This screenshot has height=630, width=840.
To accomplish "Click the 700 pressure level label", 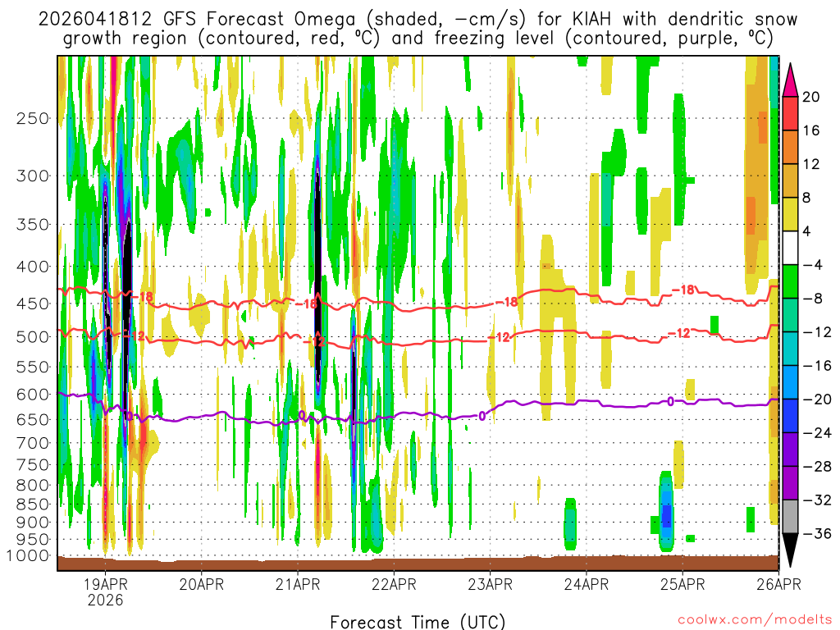I will [x=33, y=443].
